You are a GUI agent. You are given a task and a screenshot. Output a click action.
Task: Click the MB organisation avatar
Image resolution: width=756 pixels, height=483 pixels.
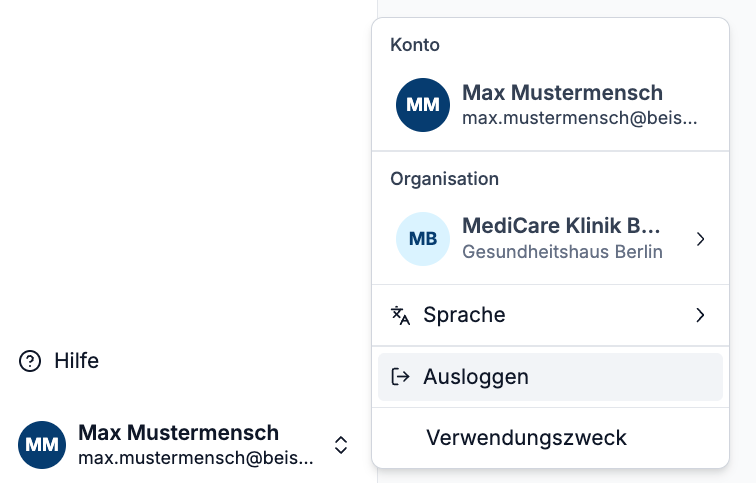click(x=422, y=239)
